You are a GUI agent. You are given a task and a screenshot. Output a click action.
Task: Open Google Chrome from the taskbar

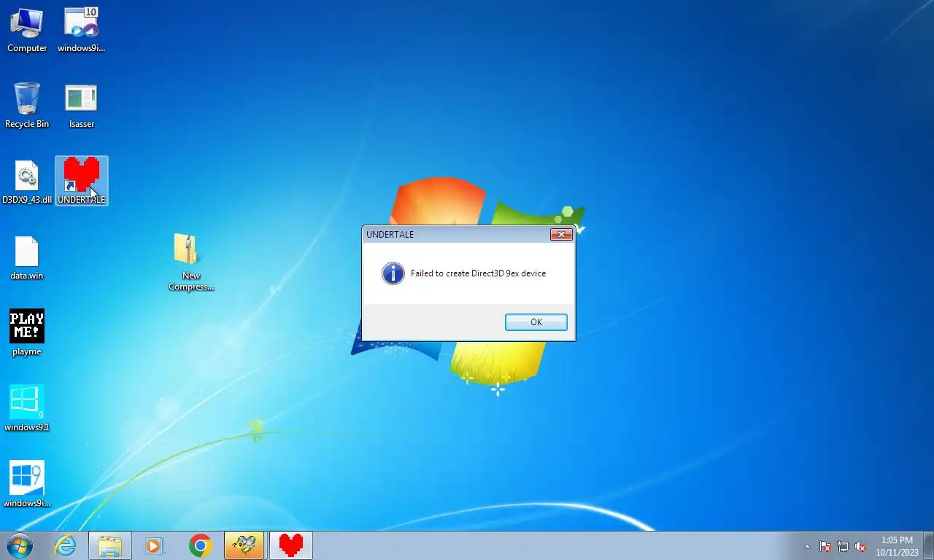200,545
